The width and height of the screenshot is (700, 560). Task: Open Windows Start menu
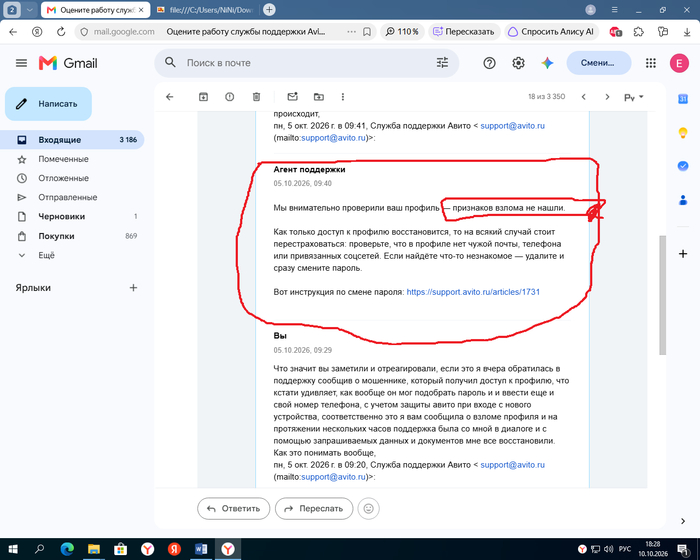click(x=12, y=549)
